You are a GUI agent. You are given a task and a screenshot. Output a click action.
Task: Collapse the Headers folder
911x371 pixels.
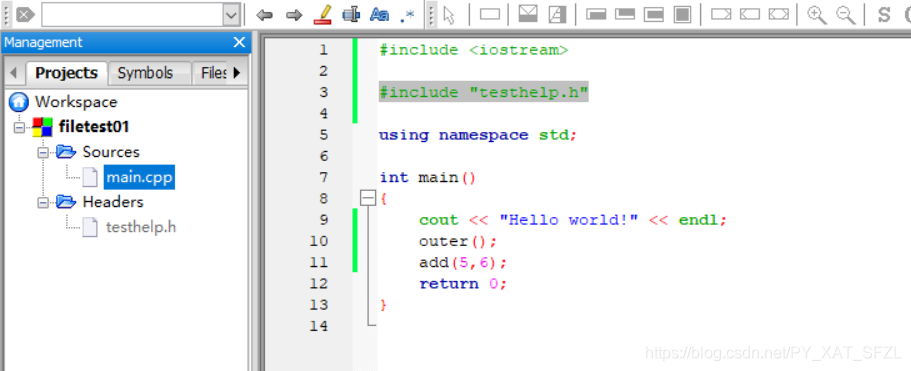(x=42, y=202)
